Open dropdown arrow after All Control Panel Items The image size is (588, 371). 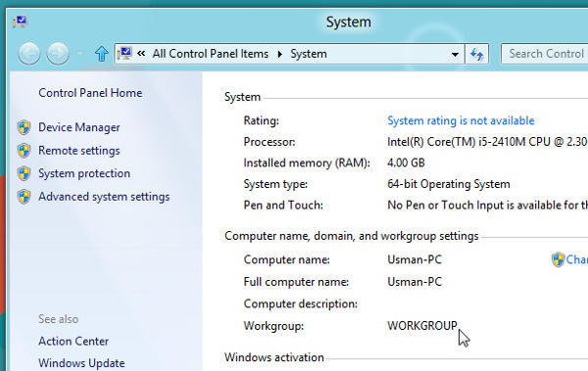click(279, 54)
